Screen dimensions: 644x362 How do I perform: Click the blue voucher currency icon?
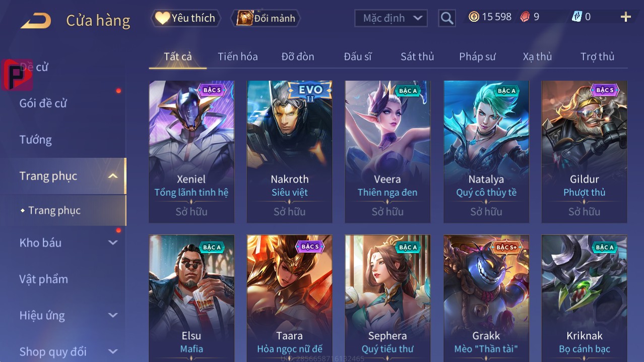click(x=576, y=17)
